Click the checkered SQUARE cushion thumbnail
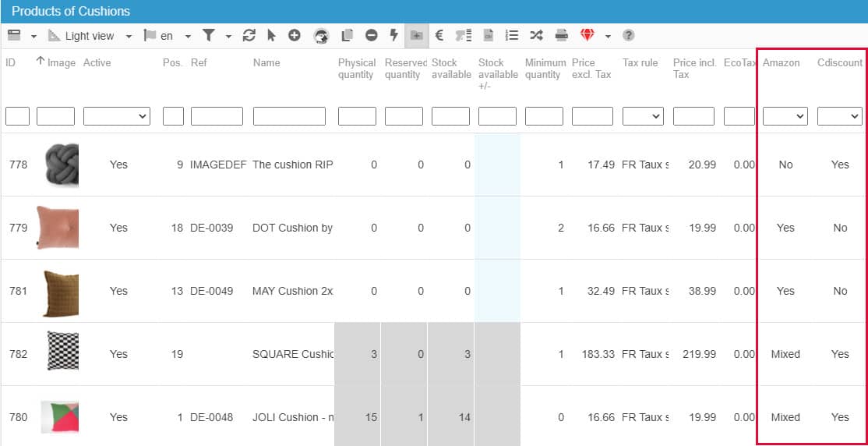This screenshot has width=868, height=446. tap(62, 351)
